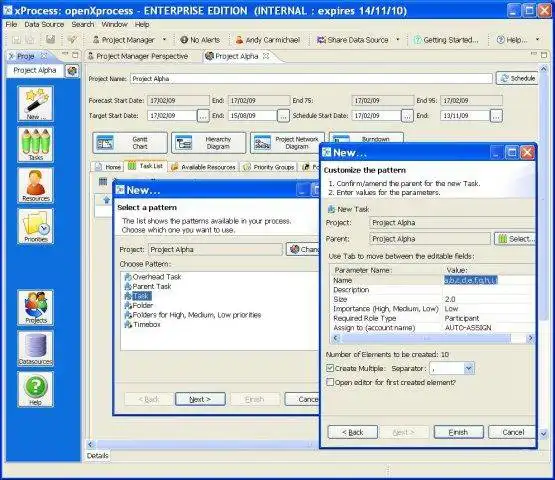Open Schedule End date picker button

pos(496,116)
